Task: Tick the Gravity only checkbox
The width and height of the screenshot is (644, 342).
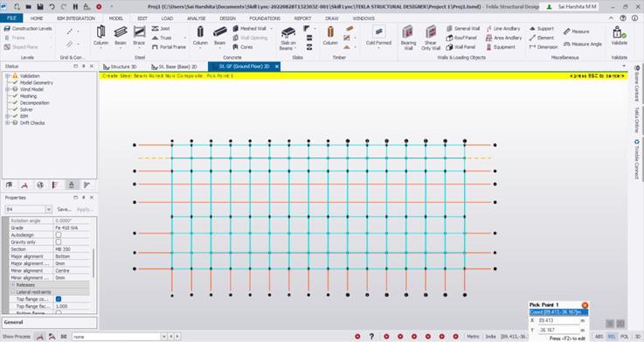Action: (59, 242)
